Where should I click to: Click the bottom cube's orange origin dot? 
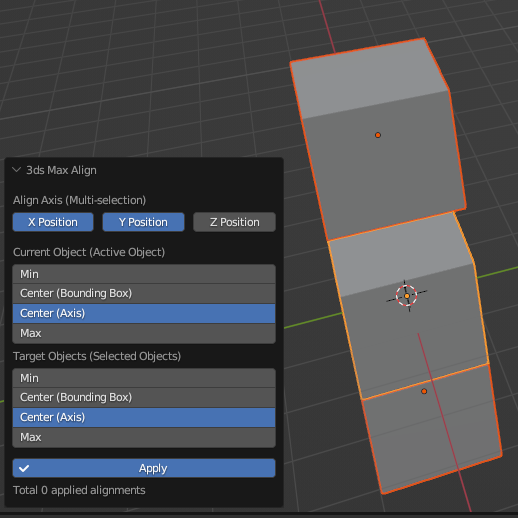point(424,391)
